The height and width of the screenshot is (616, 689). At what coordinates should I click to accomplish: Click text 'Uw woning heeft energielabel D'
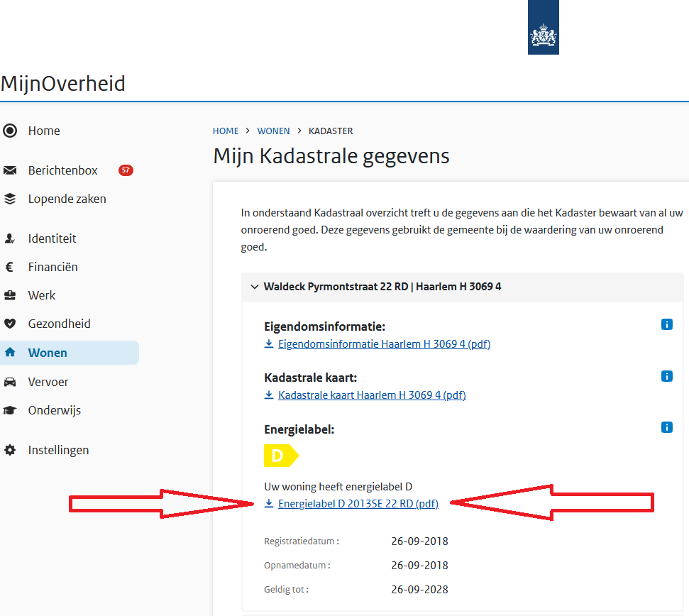(338, 486)
